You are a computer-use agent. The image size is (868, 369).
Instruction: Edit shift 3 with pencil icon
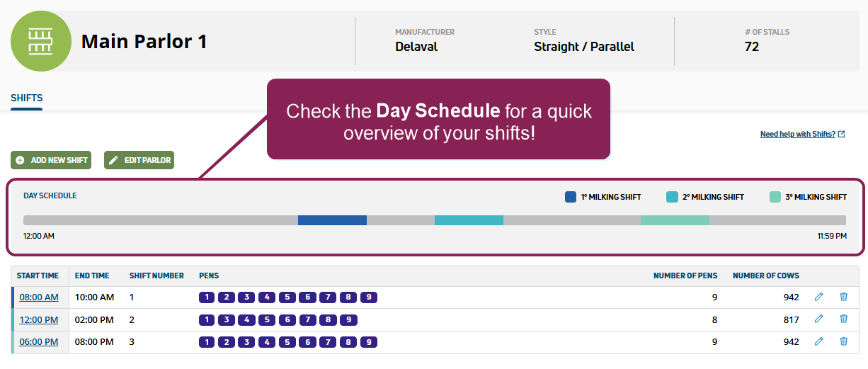tap(819, 341)
